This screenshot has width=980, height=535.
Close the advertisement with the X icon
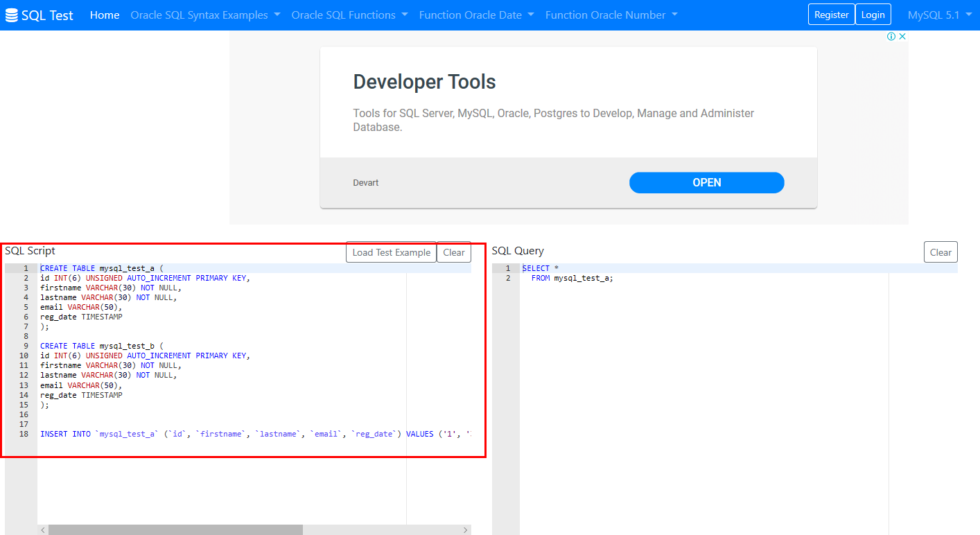coord(902,37)
